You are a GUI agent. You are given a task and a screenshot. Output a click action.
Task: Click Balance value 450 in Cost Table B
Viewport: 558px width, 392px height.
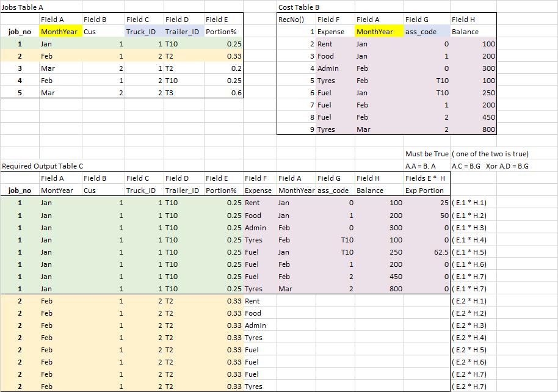click(x=488, y=117)
